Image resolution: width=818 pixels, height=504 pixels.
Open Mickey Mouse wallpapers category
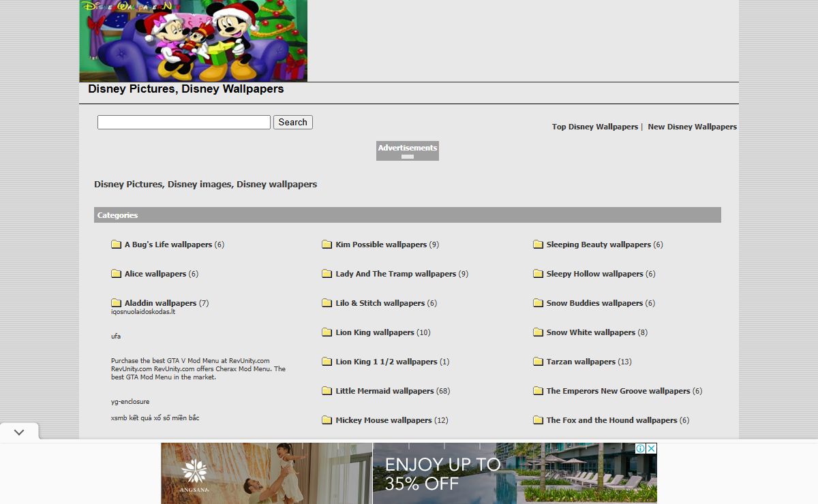[384, 420]
